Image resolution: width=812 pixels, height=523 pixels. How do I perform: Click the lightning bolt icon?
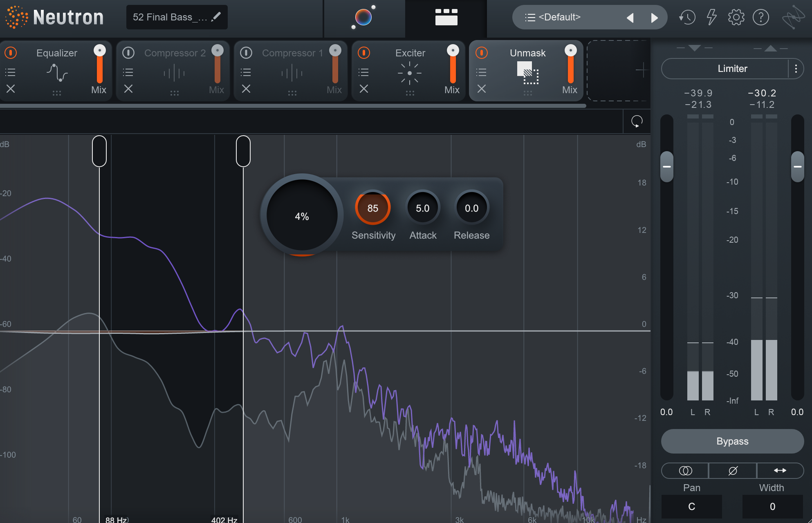[x=712, y=17]
